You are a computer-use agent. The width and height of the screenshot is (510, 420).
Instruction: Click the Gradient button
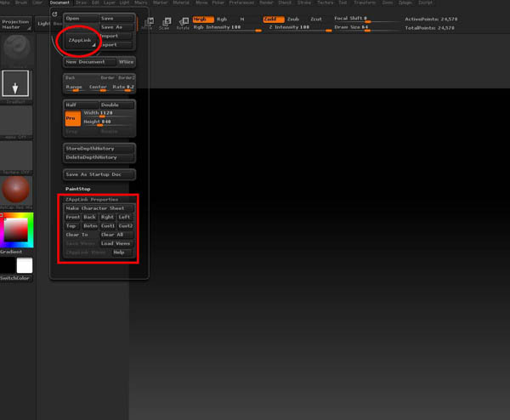point(11,252)
